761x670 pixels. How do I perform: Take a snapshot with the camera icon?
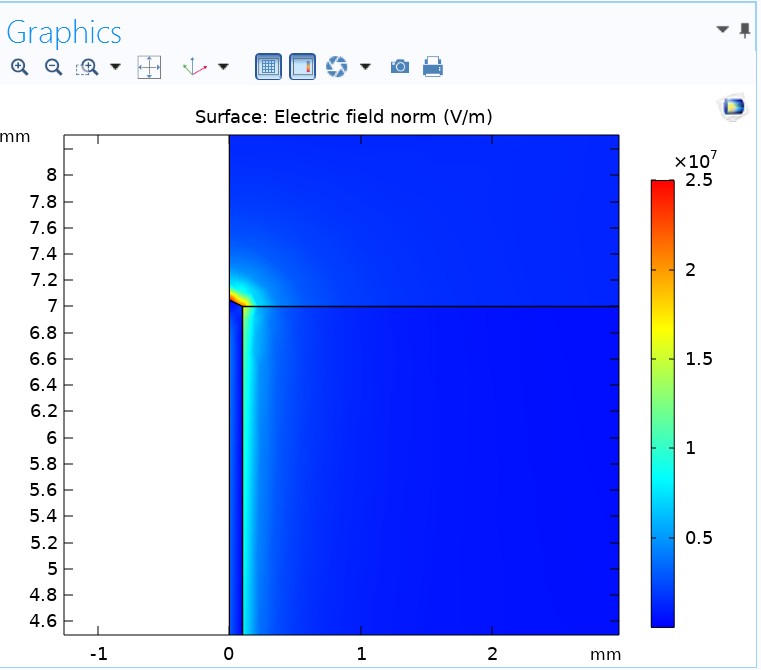(x=400, y=67)
